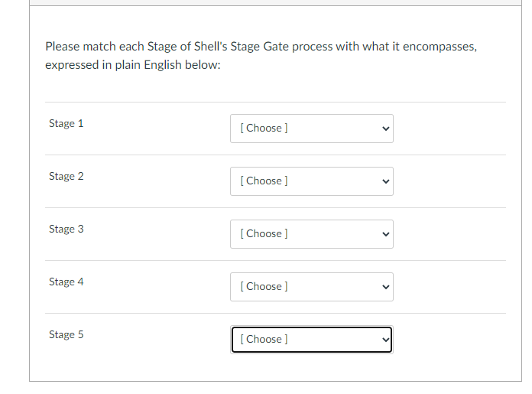Viewport: 532px width, 394px height.
Task: Click "[ Choose ]" placeholder text for Stage 1
Action: (x=264, y=129)
